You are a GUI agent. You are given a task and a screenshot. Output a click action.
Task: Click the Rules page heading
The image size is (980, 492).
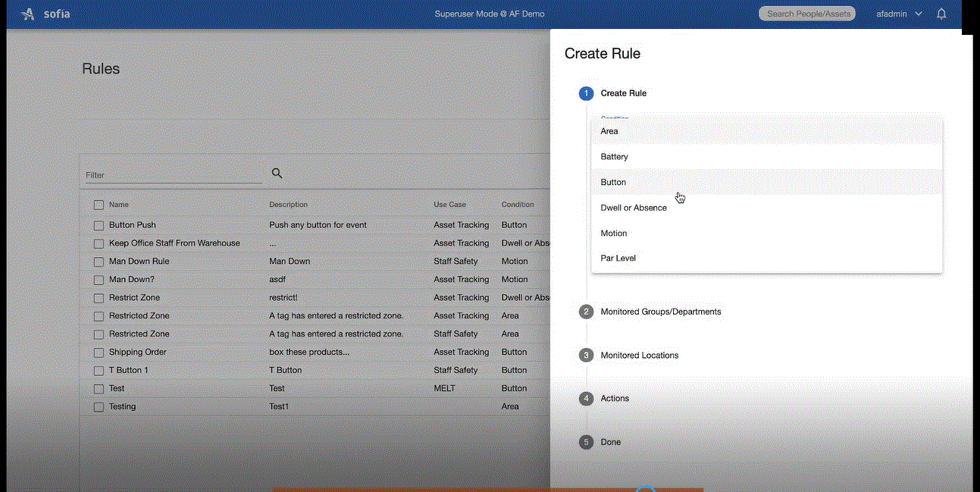pos(101,69)
